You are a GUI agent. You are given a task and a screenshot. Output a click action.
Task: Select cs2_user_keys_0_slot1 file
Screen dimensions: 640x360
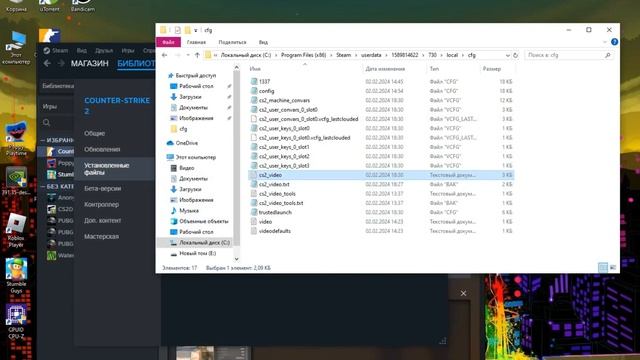284,147
